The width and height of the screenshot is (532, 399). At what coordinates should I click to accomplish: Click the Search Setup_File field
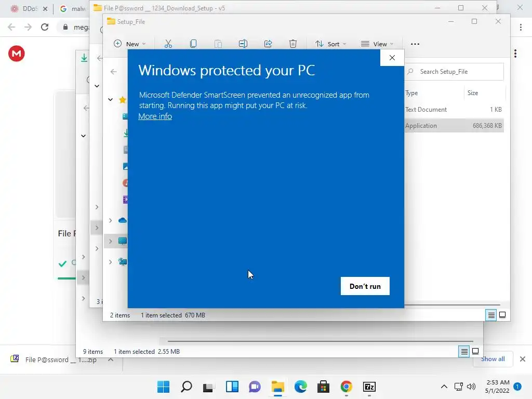coord(454,72)
